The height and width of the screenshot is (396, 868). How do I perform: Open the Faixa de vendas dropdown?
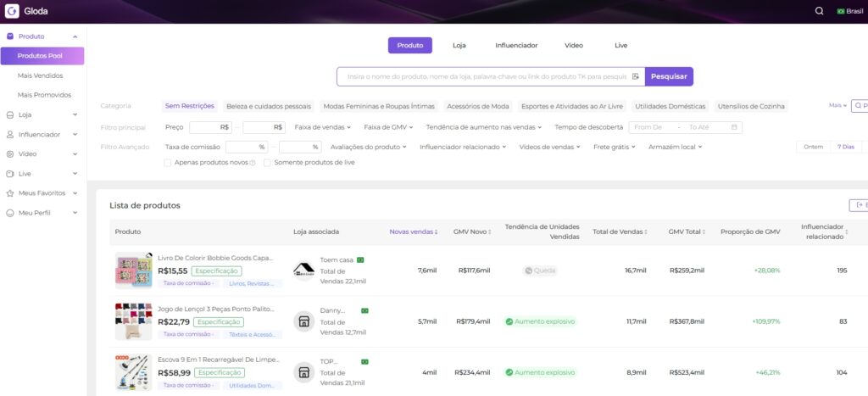click(322, 127)
